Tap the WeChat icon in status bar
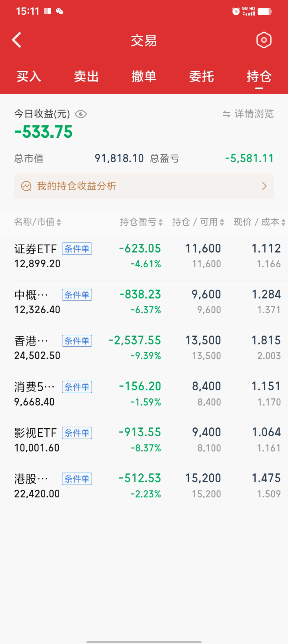288x644 pixels. pyautogui.click(x=60, y=11)
